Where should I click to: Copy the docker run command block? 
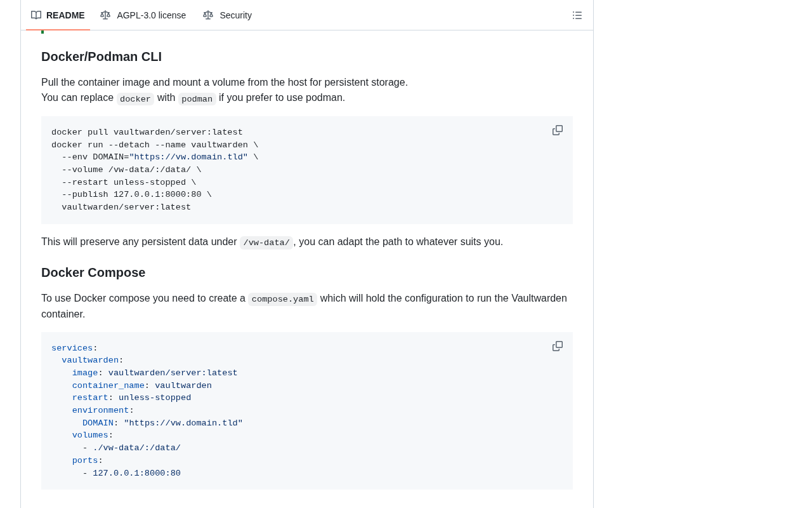point(558,130)
